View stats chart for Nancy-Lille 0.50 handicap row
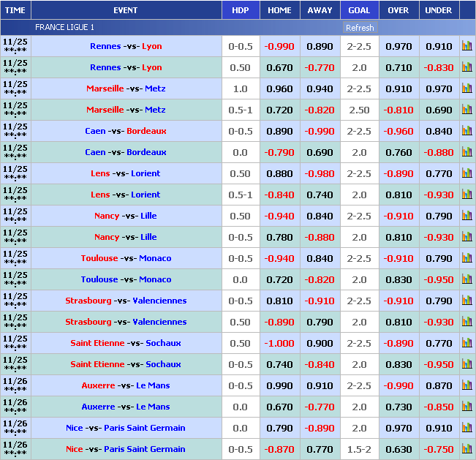 coord(466,216)
